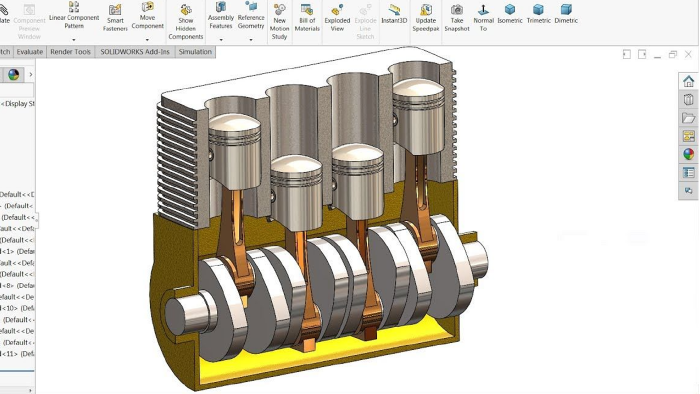The width and height of the screenshot is (700, 394).
Task: Click feature tree horizontal scrollbar right arrow
Action: tap(30, 390)
